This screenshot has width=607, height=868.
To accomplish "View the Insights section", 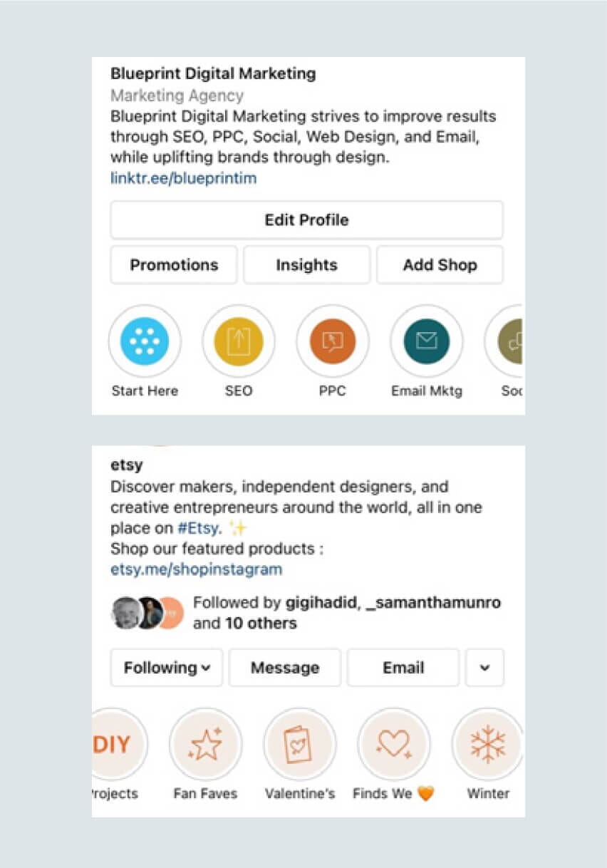I will (306, 265).
